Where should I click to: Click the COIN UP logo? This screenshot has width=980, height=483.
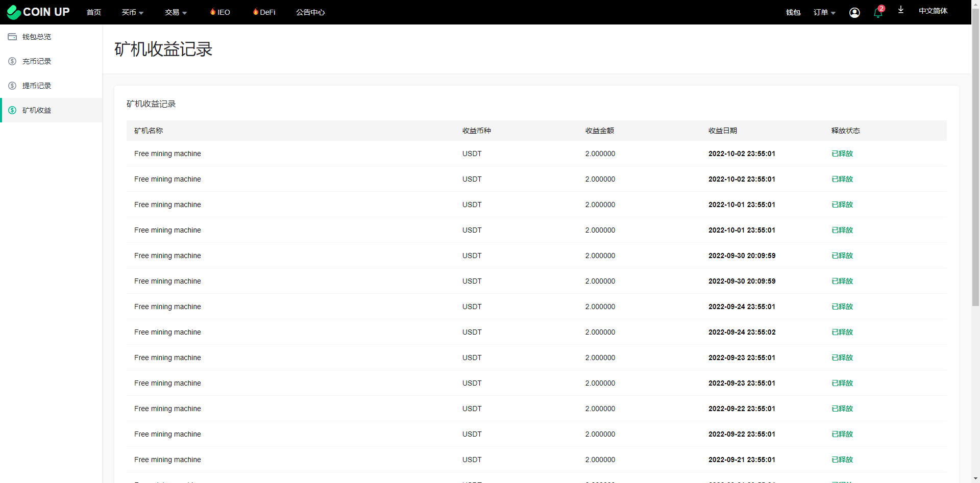(38, 12)
